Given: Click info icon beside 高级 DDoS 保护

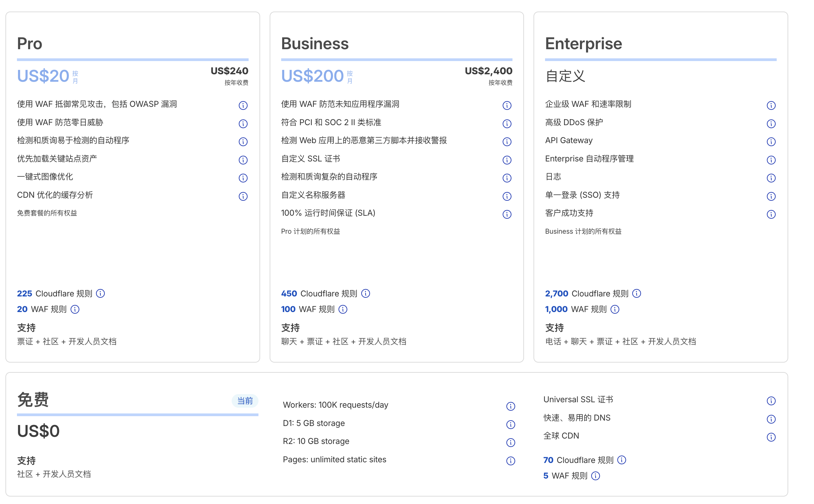Looking at the screenshot, I should 771,124.
